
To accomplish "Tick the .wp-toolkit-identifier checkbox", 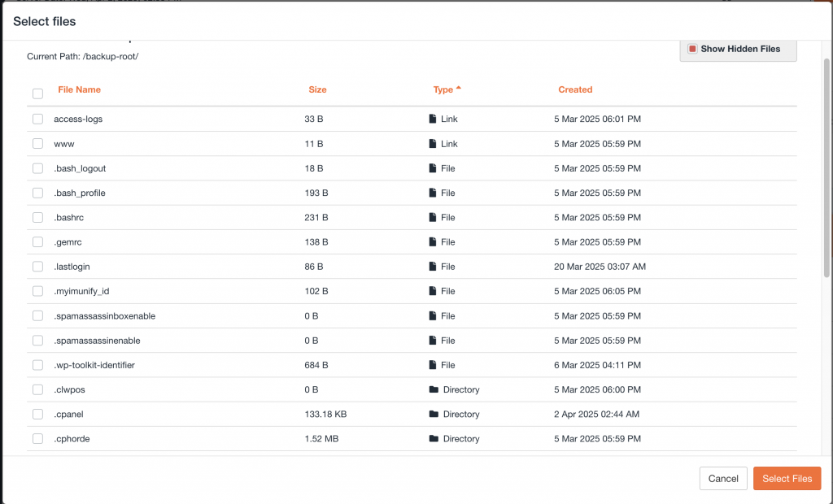I will pyautogui.click(x=37, y=365).
